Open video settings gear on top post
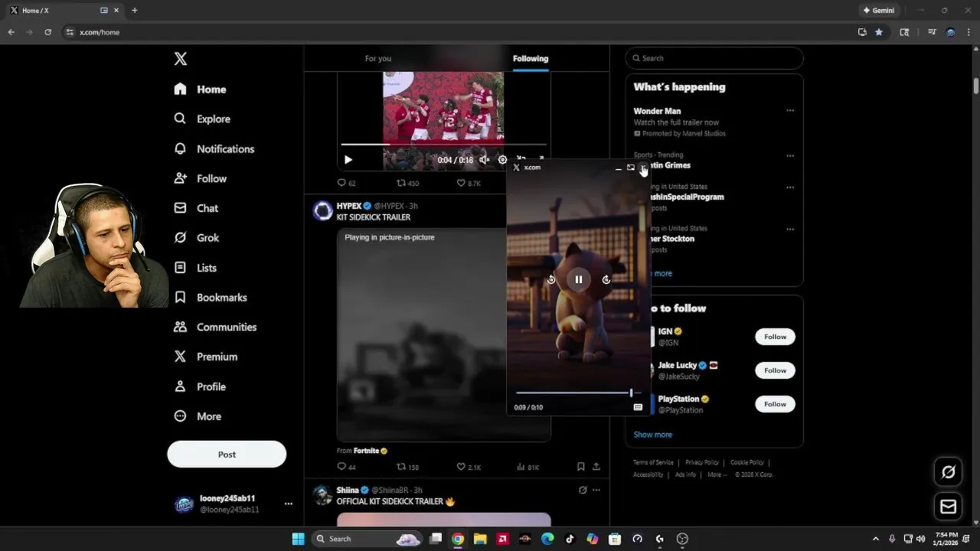The image size is (980, 551). tap(502, 160)
